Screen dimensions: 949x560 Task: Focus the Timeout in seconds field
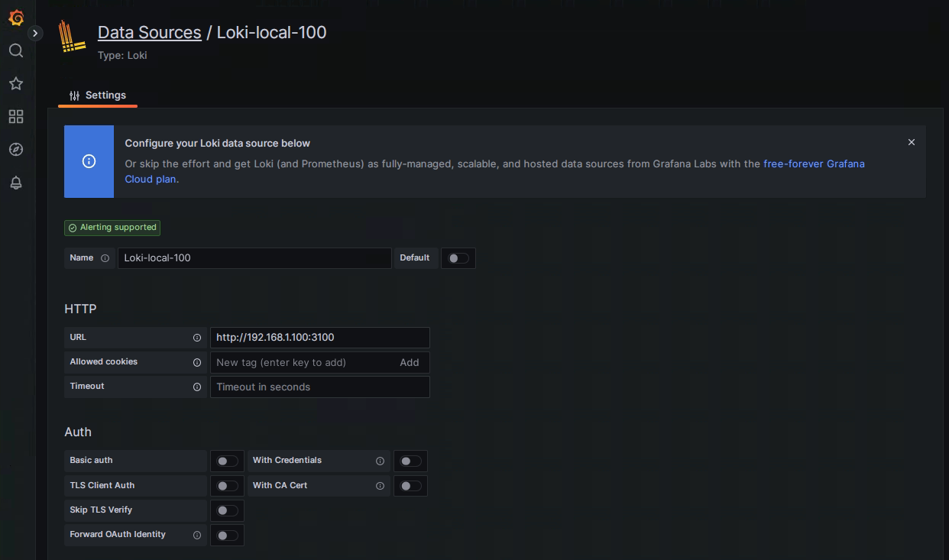pyautogui.click(x=320, y=387)
